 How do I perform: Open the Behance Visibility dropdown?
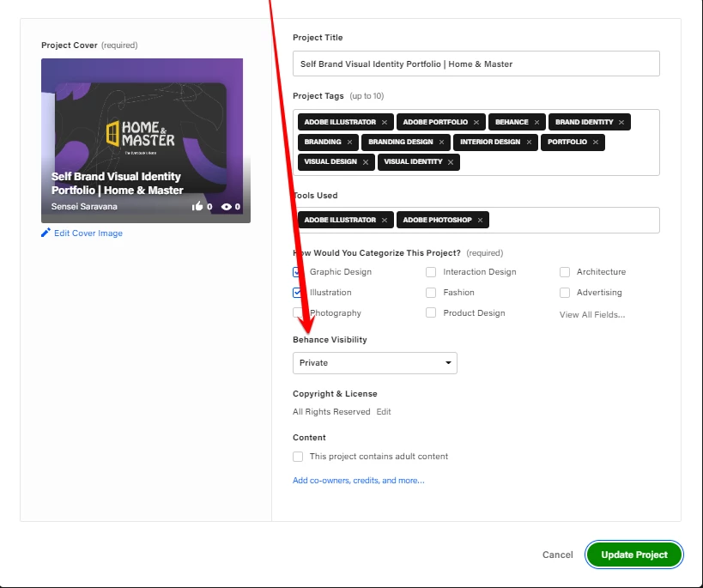tap(375, 363)
